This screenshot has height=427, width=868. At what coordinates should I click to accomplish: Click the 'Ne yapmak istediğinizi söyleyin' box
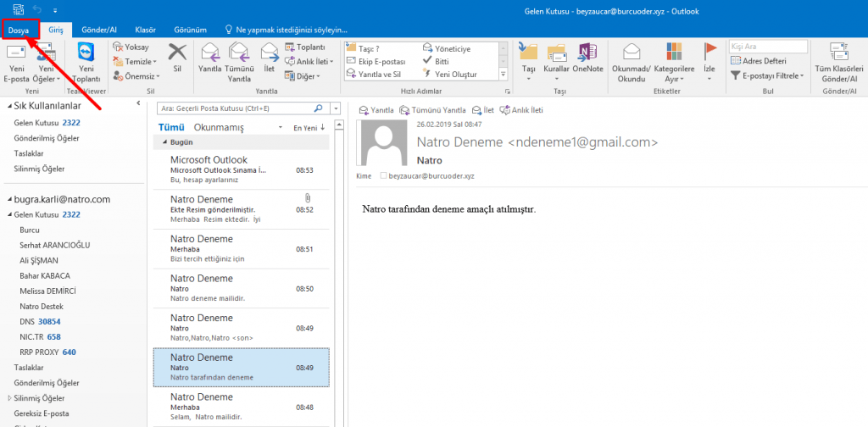click(x=287, y=30)
